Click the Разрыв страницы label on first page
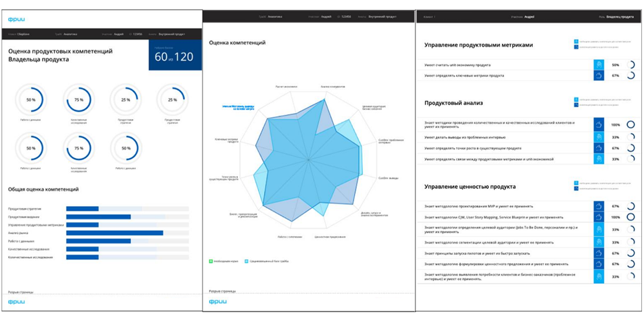This screenshot has height=321, width=644. pos(20,292)
